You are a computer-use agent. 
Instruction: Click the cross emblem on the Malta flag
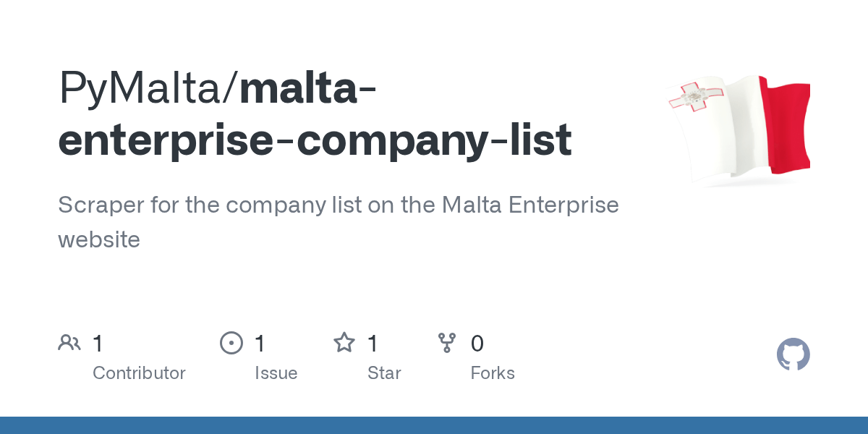tap(694, 96)
